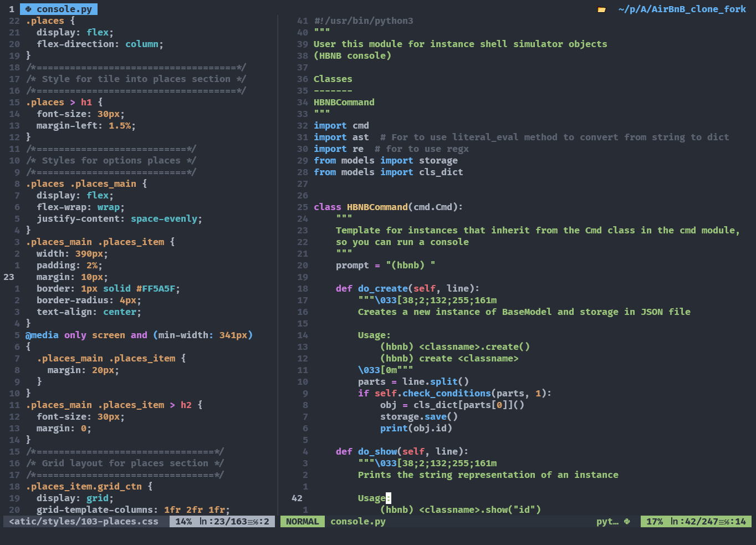Click 'from models import storage' line

click(386, 161)
